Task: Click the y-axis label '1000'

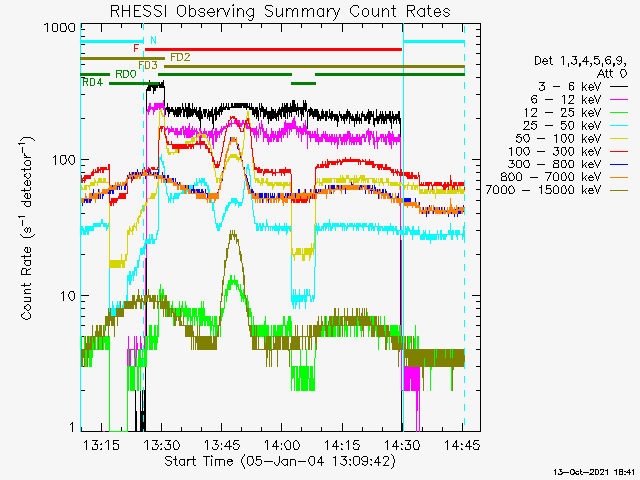Action: [x=60, y=28]
